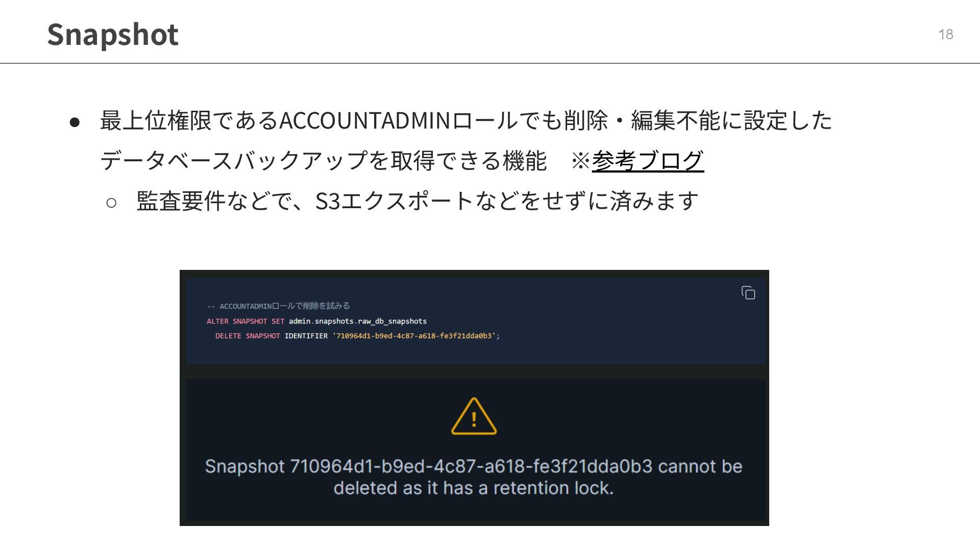Click the copy code icon in snippet
This screenshot has width=980, height=551.
(748, 292)
